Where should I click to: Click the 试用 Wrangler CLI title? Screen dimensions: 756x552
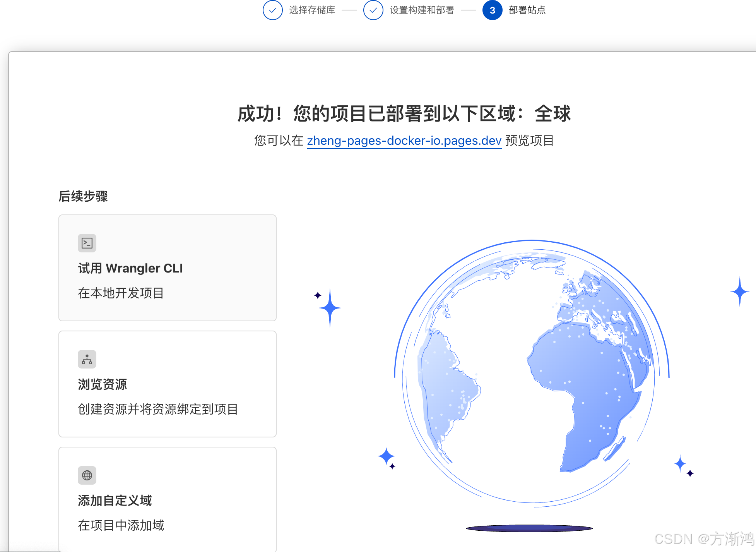[130, 268]
